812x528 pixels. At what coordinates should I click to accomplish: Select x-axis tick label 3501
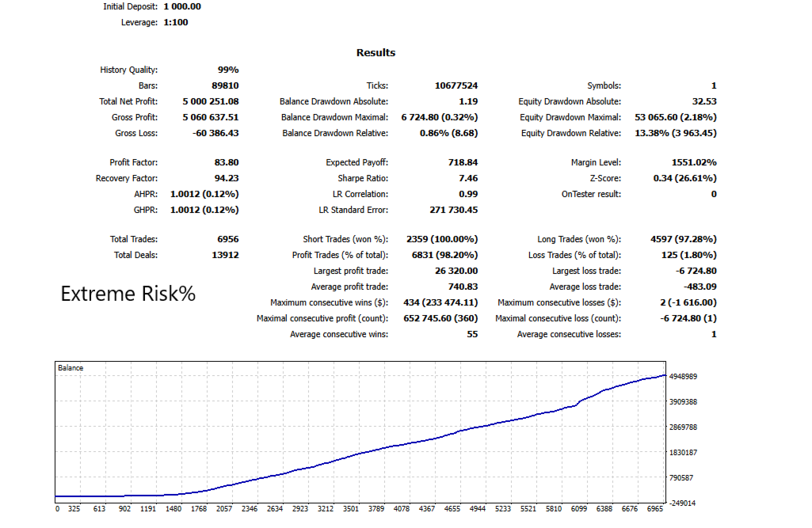351,509
